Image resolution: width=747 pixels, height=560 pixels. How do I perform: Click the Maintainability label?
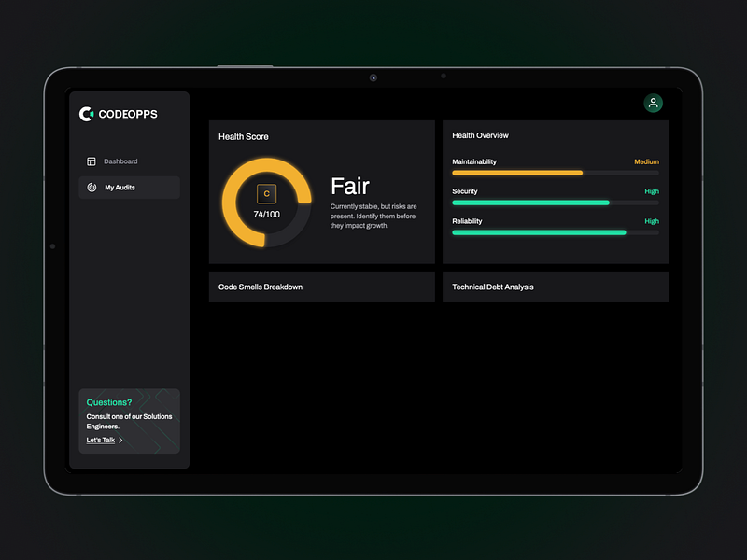474,161
